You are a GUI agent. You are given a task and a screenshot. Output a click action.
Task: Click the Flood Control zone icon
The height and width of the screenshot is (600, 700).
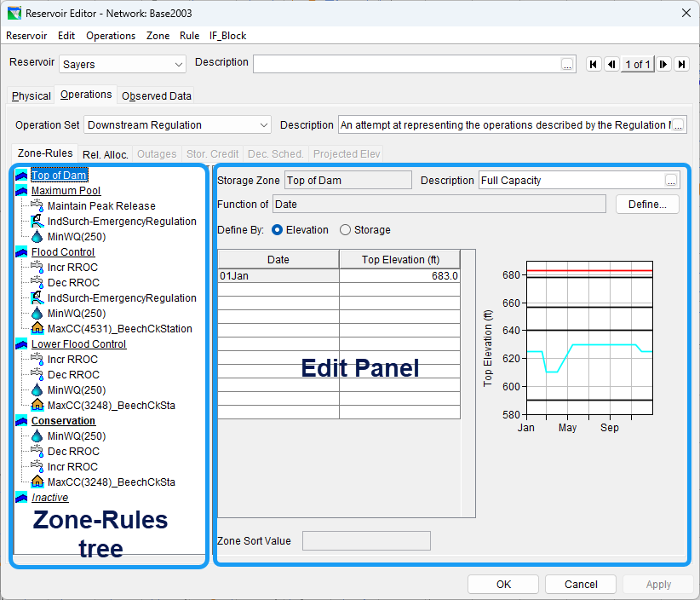21,252
